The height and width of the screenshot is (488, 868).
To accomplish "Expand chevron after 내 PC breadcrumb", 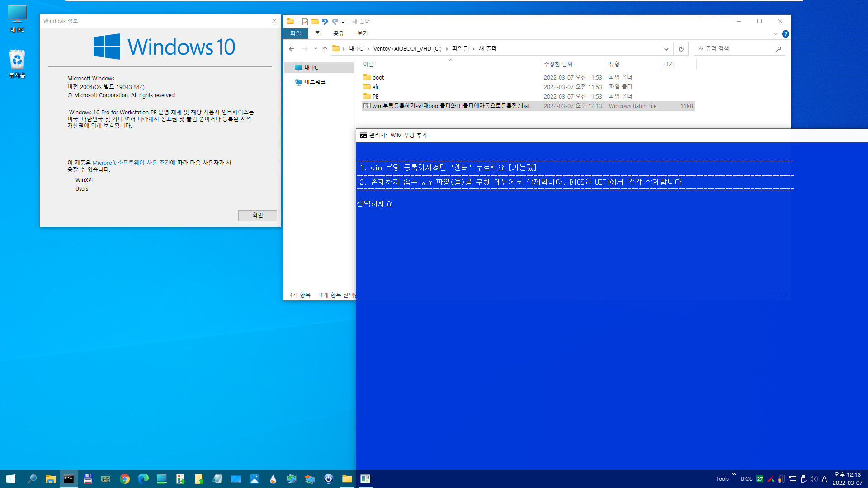I will (x=368, y=49).
